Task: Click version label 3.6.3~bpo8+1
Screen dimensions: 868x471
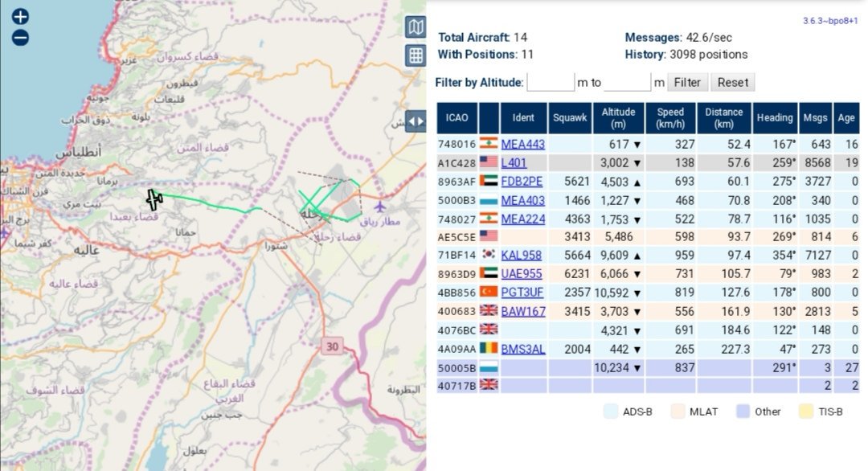Action: tap(830, 21)
